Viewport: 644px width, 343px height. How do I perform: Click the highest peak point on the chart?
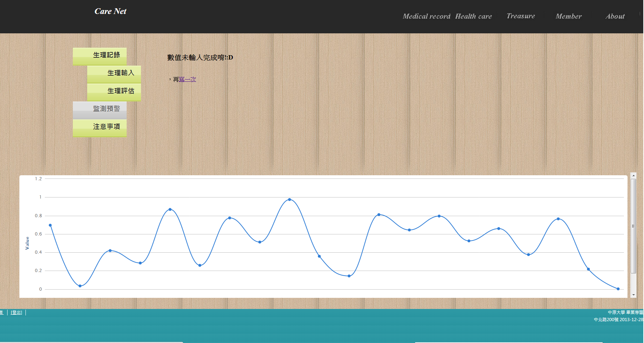(290, 200)
